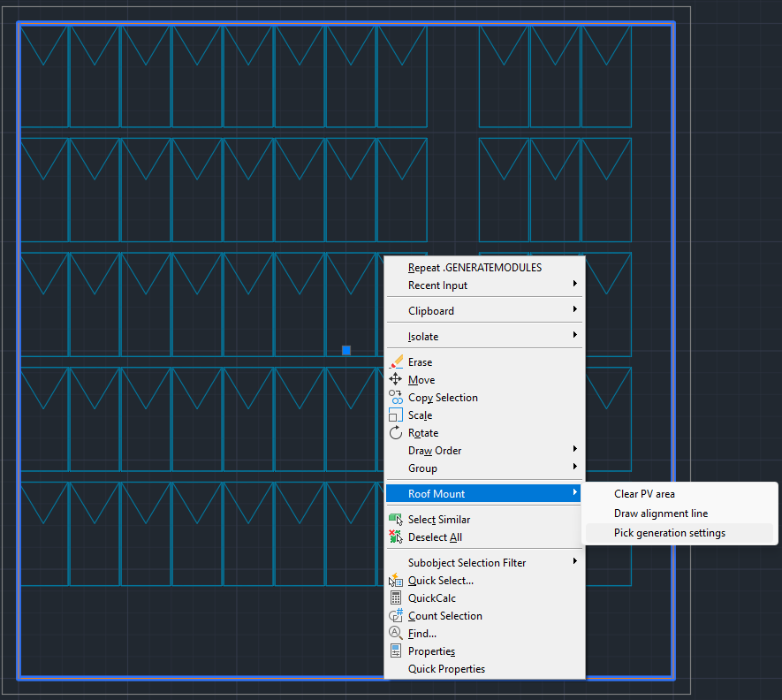Select Pick generation settings

tap(672, 533)
